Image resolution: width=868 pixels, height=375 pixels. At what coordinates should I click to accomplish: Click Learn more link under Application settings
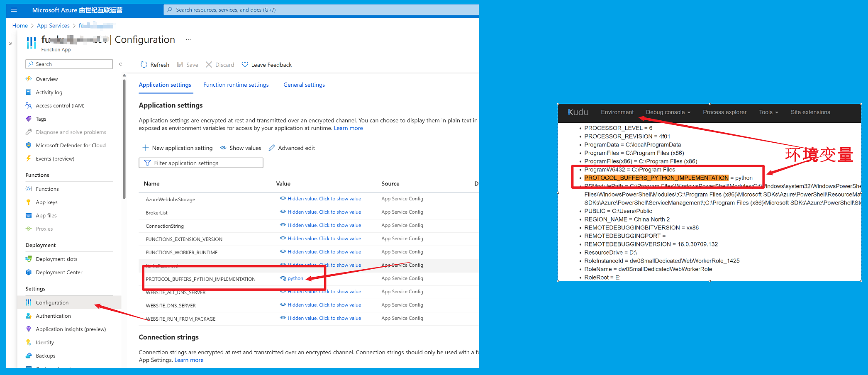348,128
